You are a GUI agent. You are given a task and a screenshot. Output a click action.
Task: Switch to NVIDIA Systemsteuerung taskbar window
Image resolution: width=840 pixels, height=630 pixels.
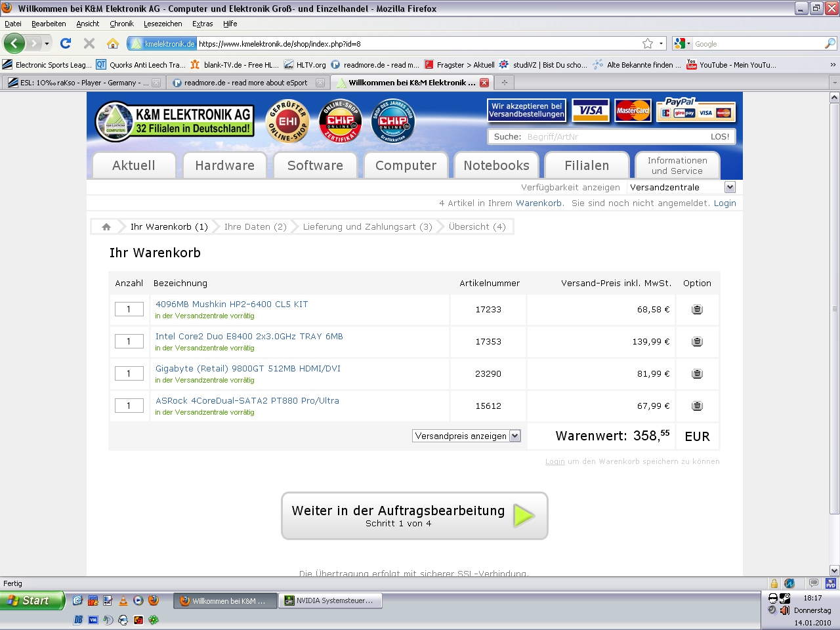click(331, 600)
